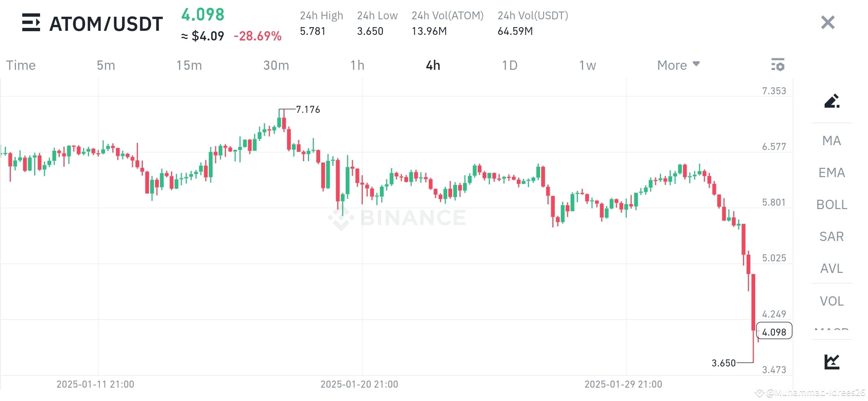Image resolution: width=868 pixels, height=401 pixels.
Task: Switch to the weekly 1w view
Action: (x=587, y=65)
